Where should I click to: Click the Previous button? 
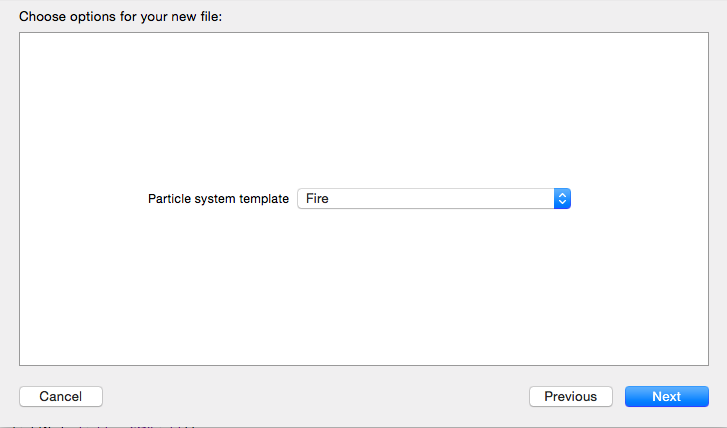570,397
